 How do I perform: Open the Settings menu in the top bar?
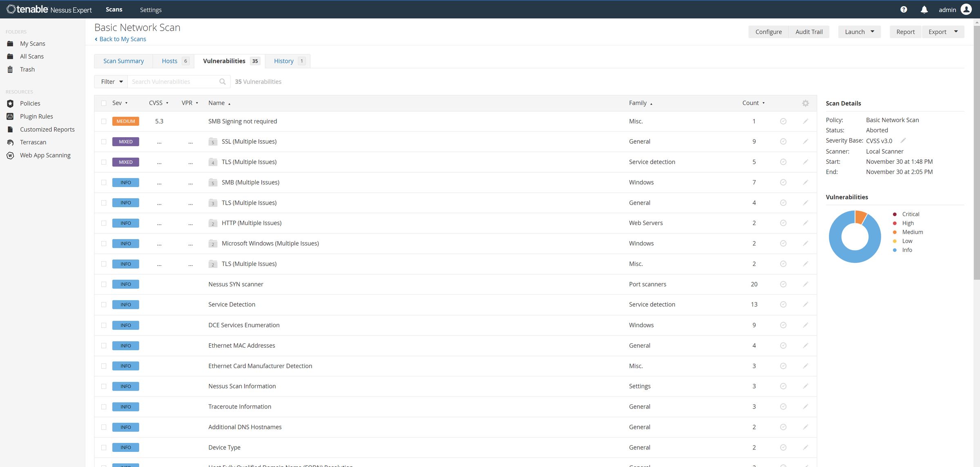point(150,9)
